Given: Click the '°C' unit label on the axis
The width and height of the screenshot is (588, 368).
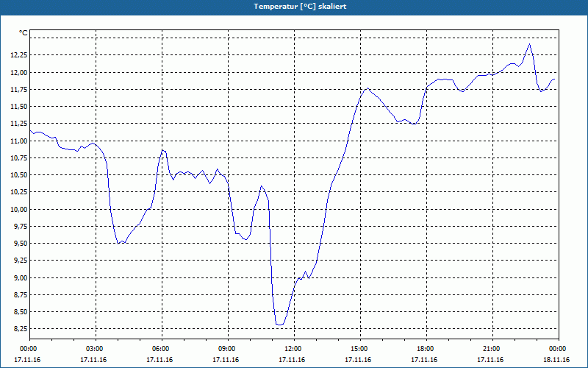Looking at the screenshot, I should (24, 33).
